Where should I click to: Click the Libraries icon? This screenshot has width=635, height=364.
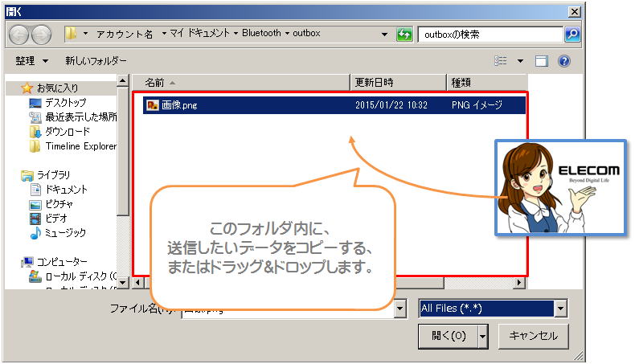pyautogui.click(x=27, y=175)
